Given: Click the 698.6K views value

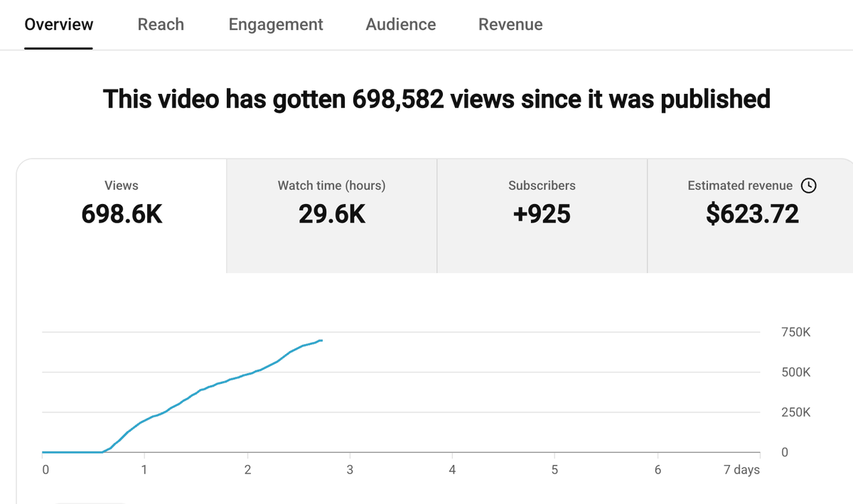Looking at the screenshot, I should click(122, 213).
